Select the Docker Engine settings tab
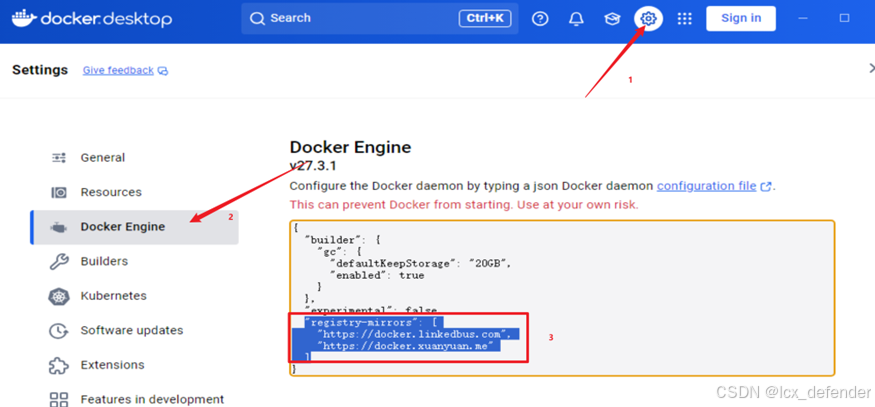 (x=134, y=227)
